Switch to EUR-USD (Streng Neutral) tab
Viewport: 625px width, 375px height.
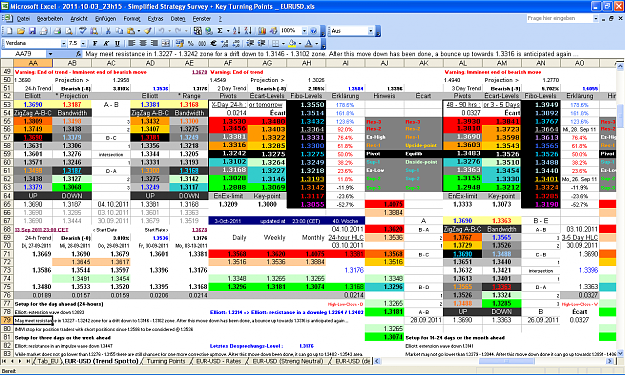tap(287, 361)
